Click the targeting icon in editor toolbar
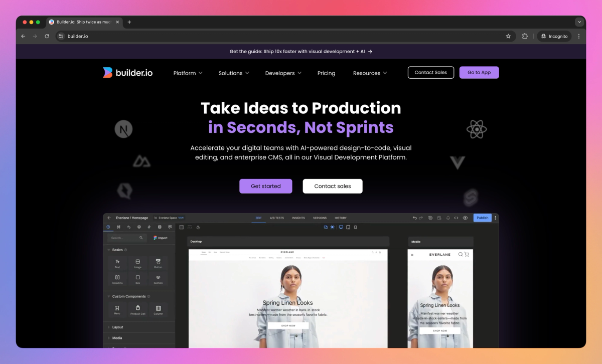602x364 pixels. point(430,218)
